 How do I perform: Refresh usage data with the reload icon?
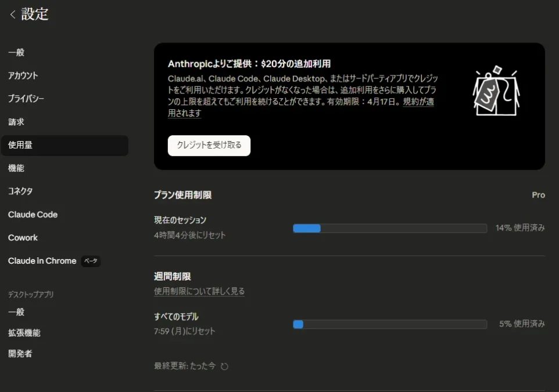point(225,366)
